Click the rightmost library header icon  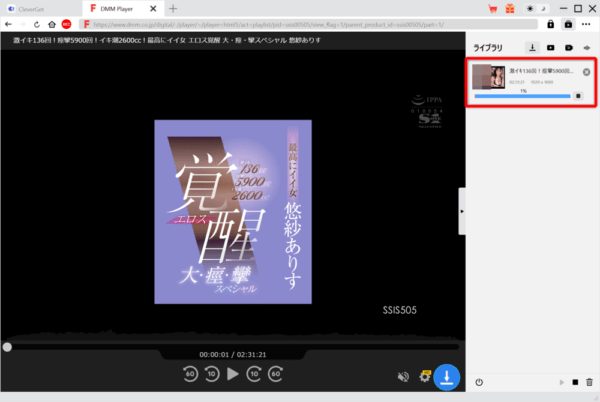click(587, 48)
